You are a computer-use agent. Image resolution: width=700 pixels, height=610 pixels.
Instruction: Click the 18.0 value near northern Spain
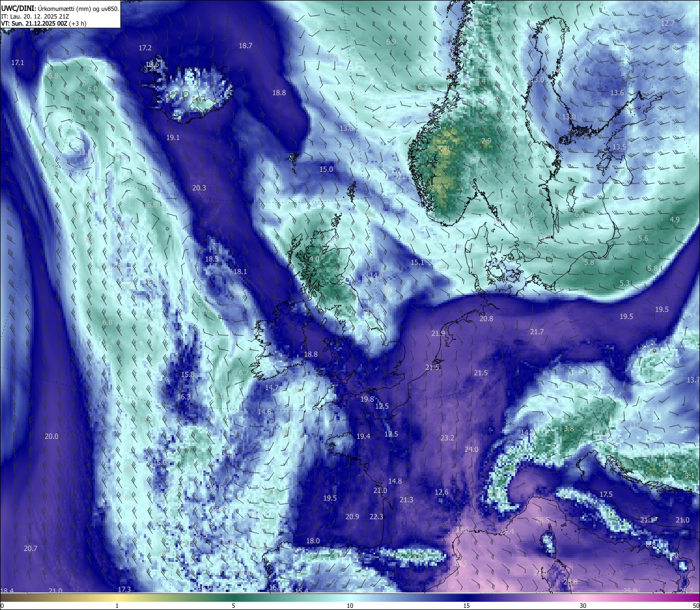point(313,541)
